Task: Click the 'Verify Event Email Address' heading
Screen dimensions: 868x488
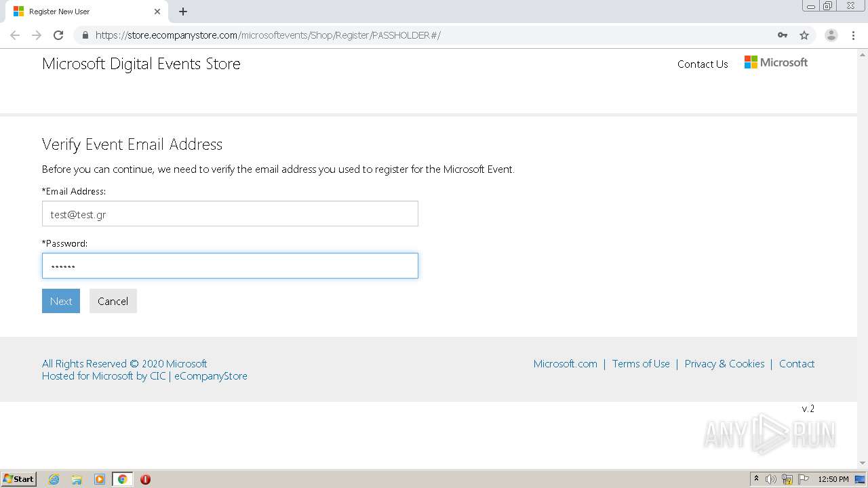Action: pos(132,144)
